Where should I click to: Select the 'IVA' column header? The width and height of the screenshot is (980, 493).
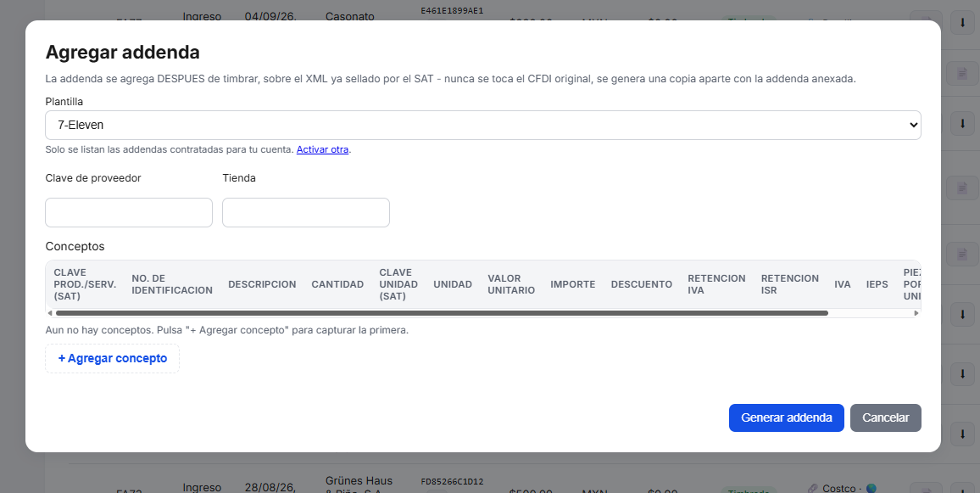click(843, 284)
